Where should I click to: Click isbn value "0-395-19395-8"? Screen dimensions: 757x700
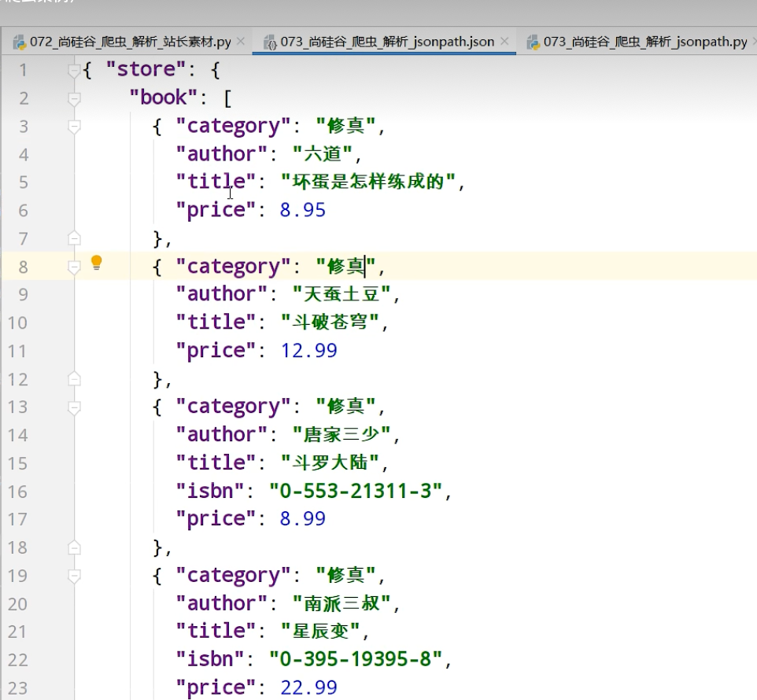[356, 659]
